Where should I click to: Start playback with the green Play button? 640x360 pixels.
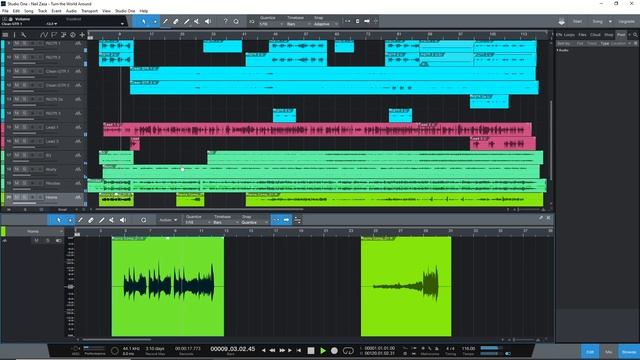[323, 351]
